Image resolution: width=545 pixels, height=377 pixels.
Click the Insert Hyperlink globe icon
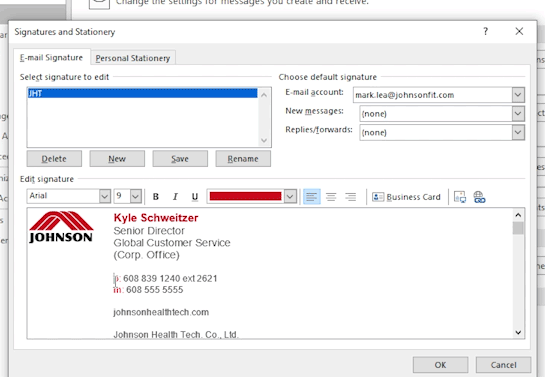click(x=479, y=197)
